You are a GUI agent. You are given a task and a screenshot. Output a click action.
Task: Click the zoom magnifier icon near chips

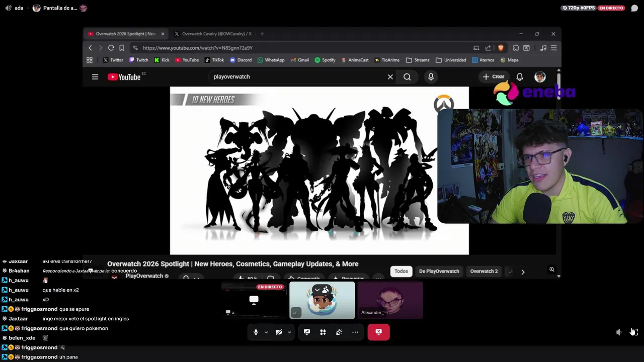pyautogui.click(x=552, y=269)
